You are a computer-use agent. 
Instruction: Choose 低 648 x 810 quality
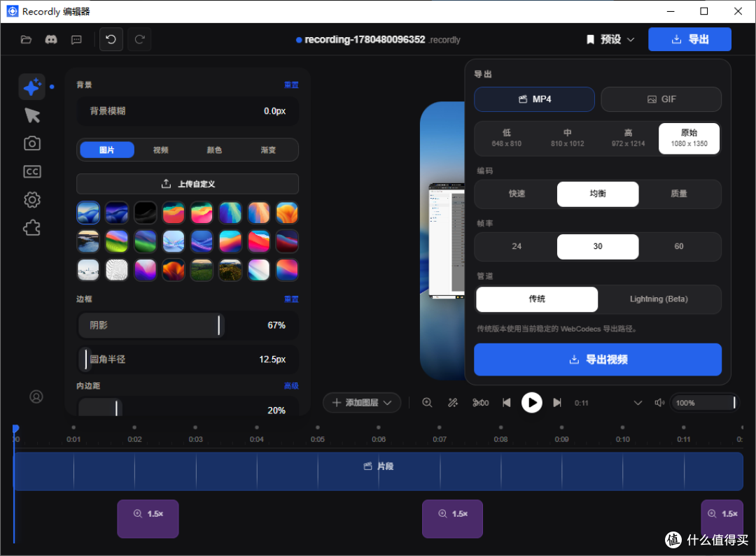[507, 138]
